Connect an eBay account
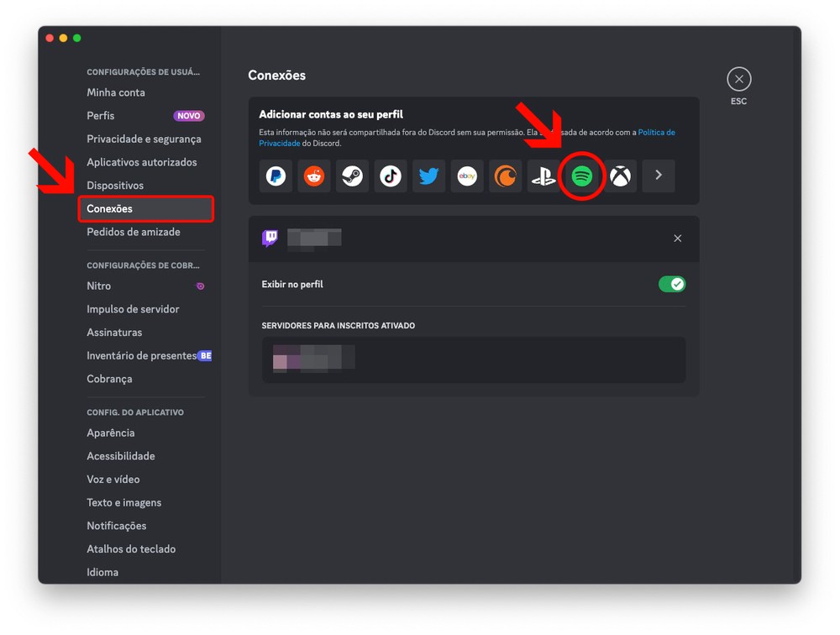The height and width of the screenshot is (635, 840). tap(467, 176)
